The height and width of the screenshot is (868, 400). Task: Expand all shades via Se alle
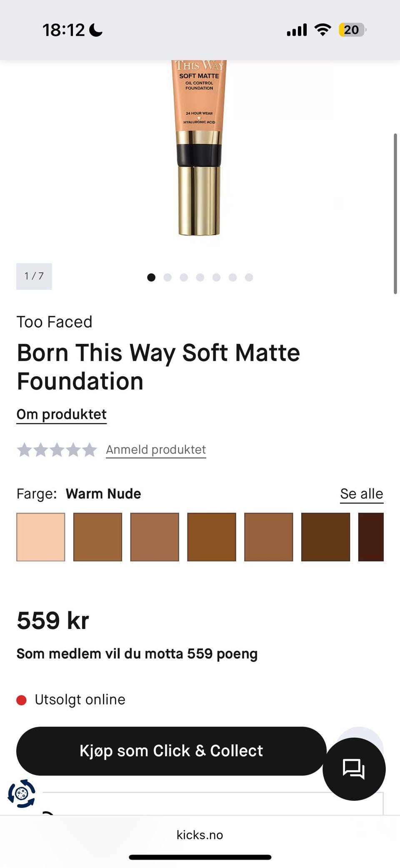361,494
